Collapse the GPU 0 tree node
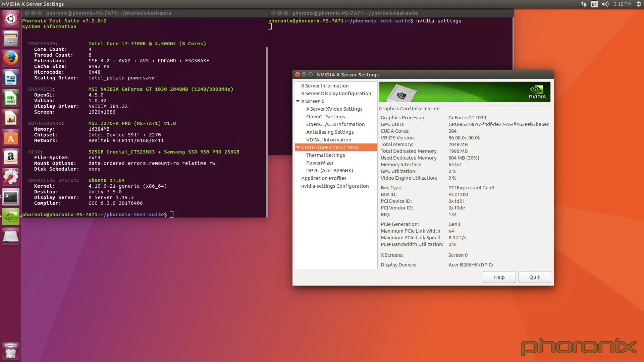Viewport: 644px width, 362px height. [298, 147]
